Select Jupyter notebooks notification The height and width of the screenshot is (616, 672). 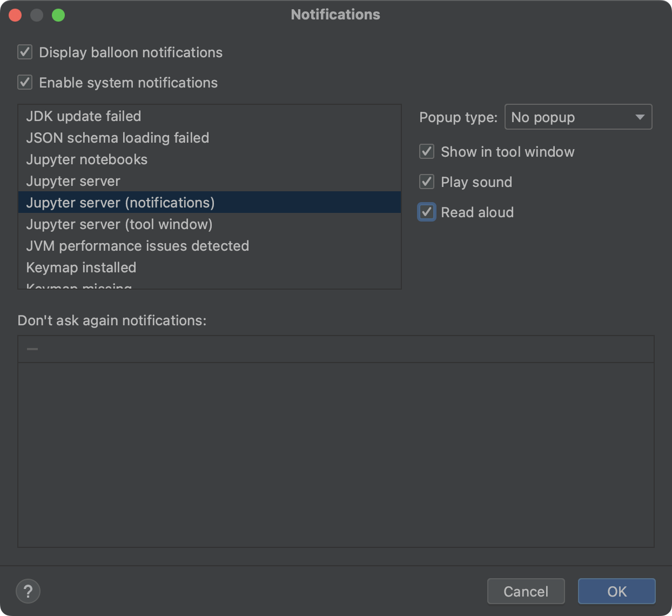coord(86,159)
